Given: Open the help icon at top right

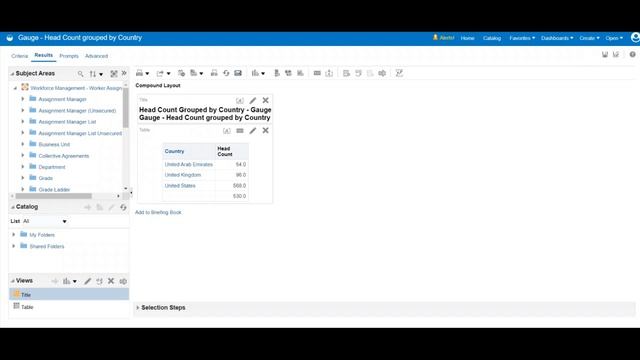Looking at the screenshot, I should point(632,54).
